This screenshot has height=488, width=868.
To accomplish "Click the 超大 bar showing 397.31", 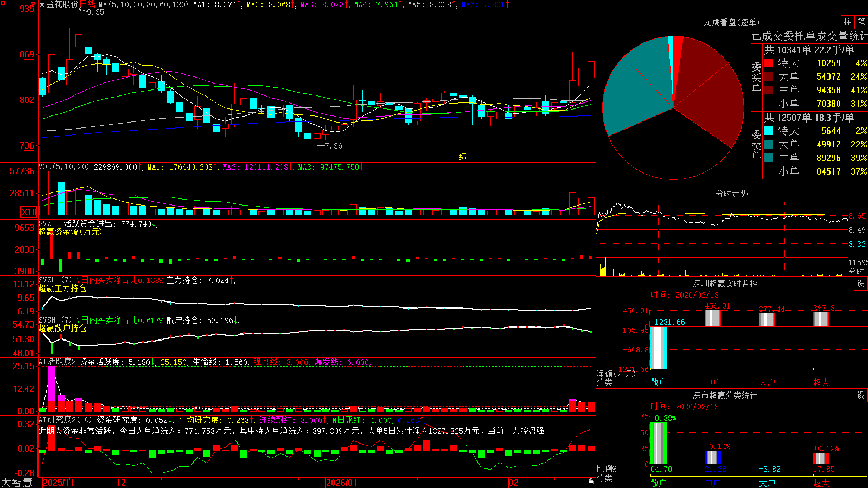I will tap(821, 319).
